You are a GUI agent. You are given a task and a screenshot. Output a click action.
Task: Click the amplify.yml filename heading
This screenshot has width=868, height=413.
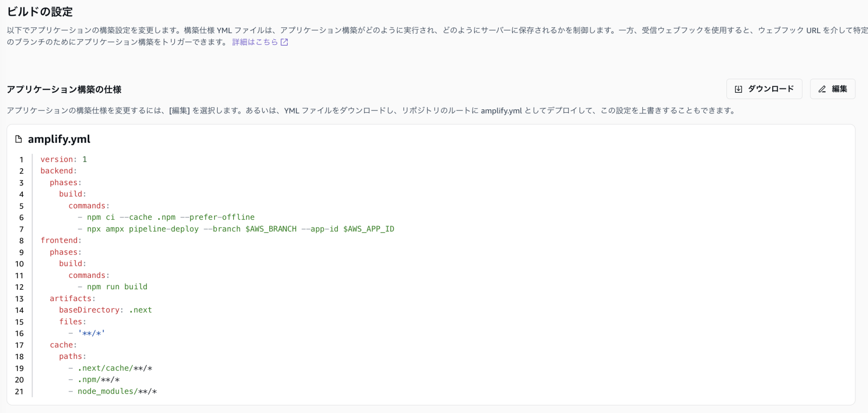58,139
